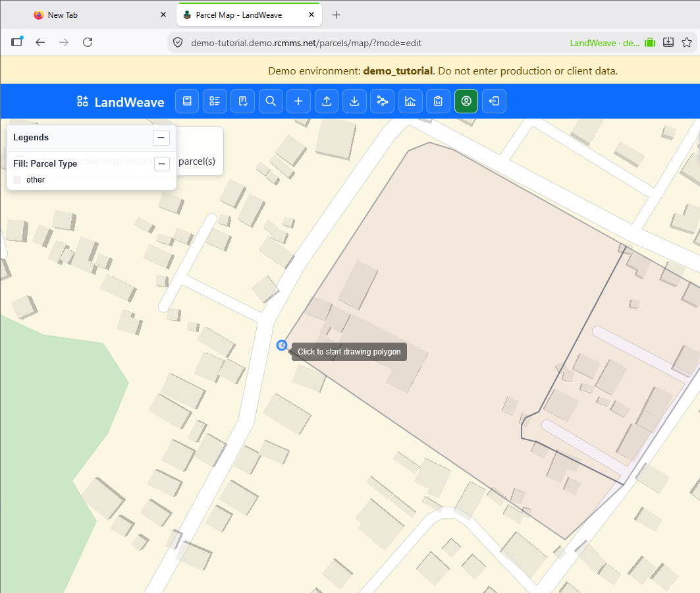The image size is (700, 593).
Task: Open the workflow nodes toolbar icon
Action: (383, 101)
